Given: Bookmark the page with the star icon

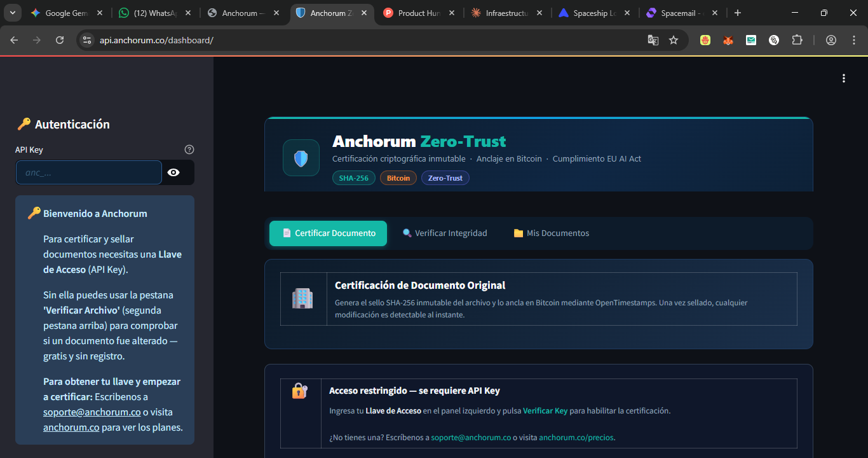Looking at the screenshot, I should (x=674, y=39).
